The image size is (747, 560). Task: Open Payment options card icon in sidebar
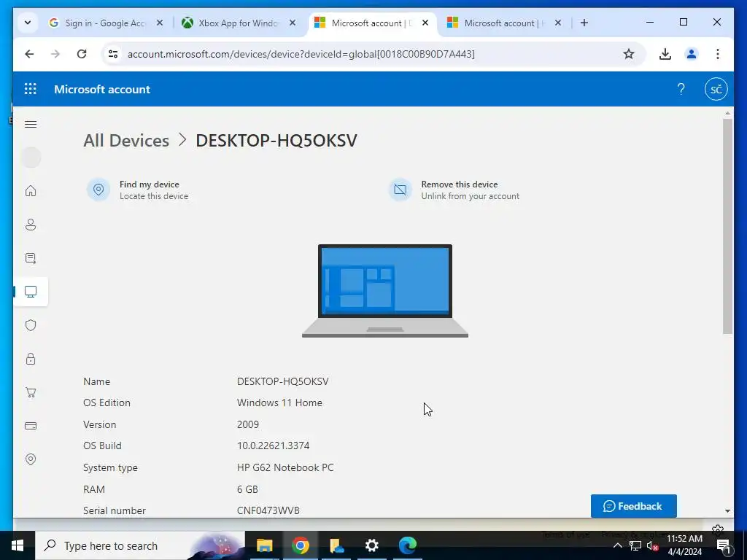(31, 426)
